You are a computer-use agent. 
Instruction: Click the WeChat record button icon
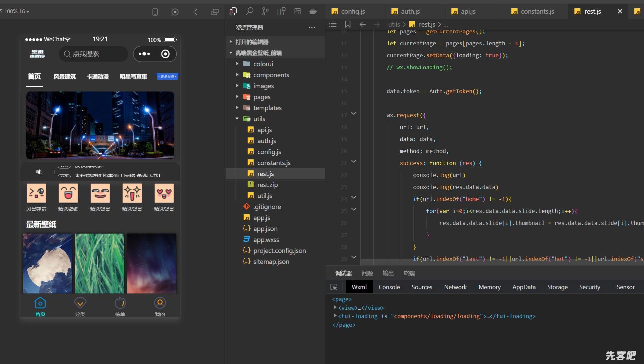point(166,54)
